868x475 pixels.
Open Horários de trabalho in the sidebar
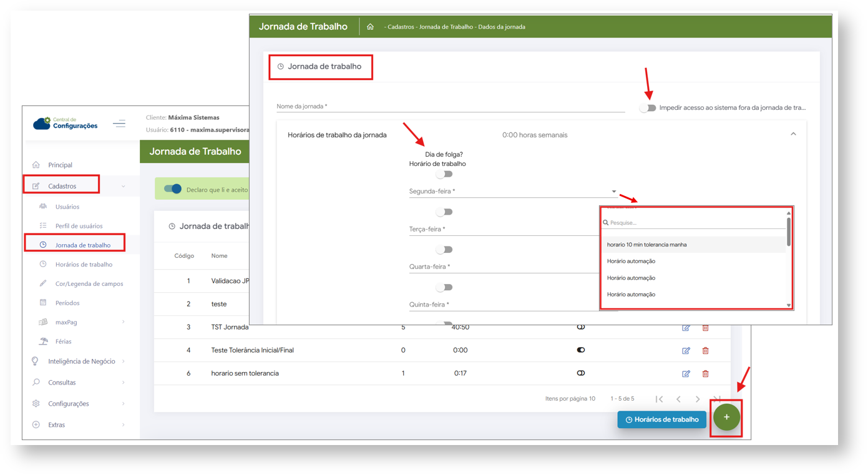[x=84, y=264]
